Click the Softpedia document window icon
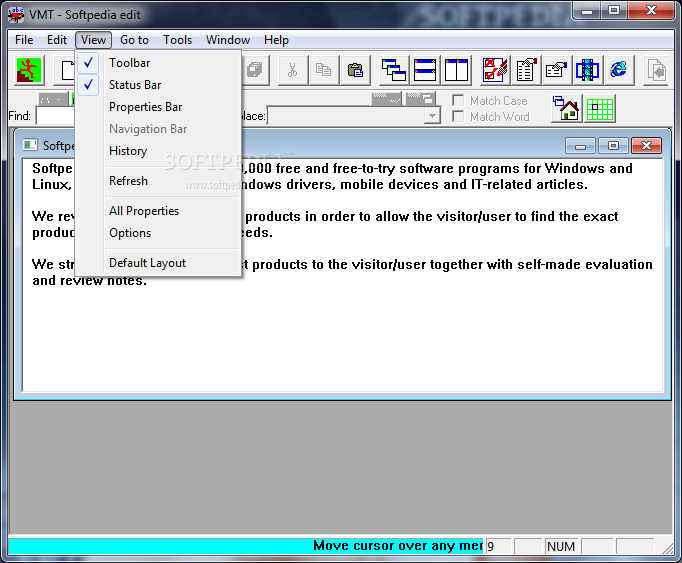The width and height of the screenshot is (682, 563). (30, 145)
